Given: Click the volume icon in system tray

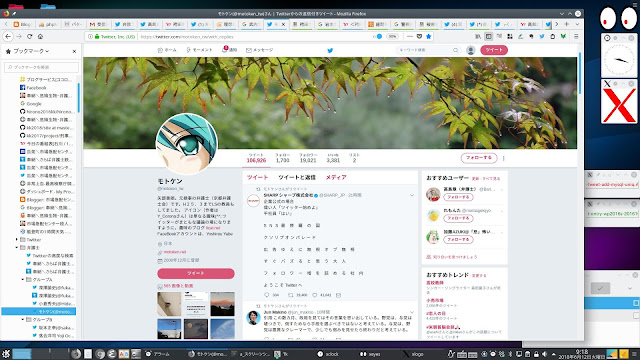Looking at the screenshot, I should point(544,354).
